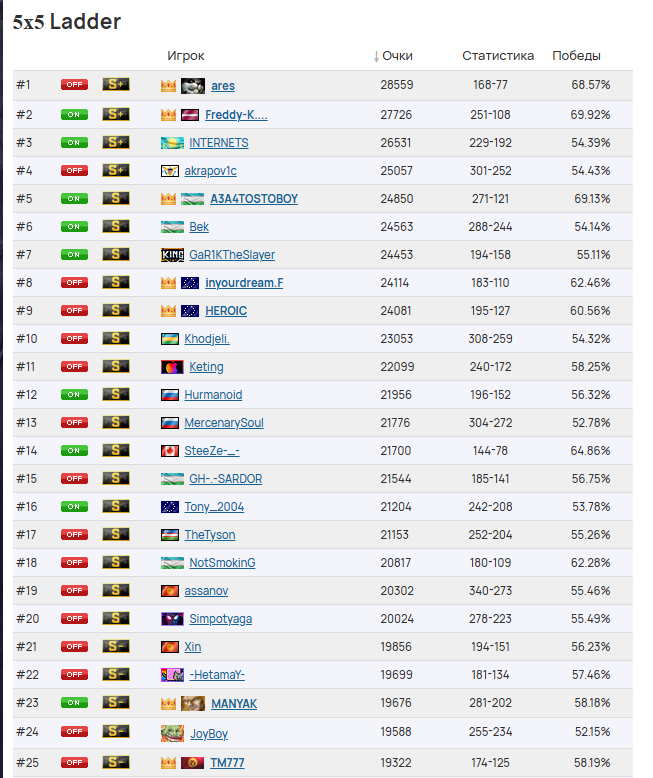Click the Игрок column header

click(186, 56)
